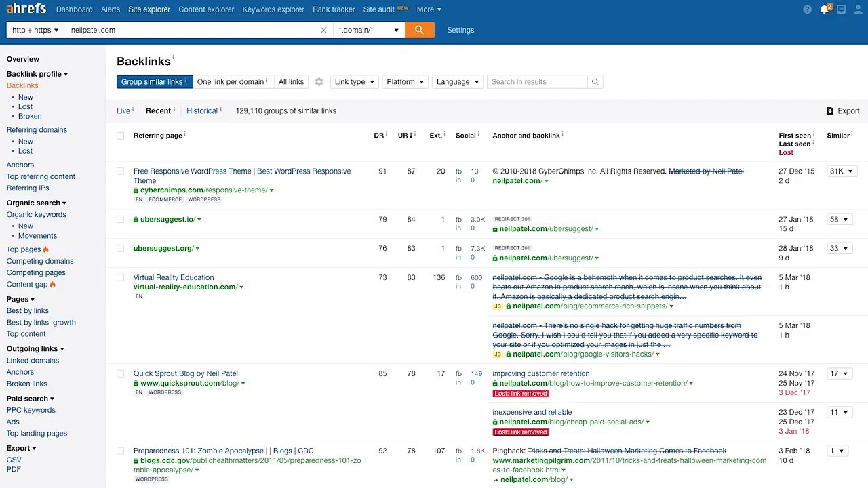Open the *.domain/* mode dropdown

pyautogui.click(x=369, y=30)
